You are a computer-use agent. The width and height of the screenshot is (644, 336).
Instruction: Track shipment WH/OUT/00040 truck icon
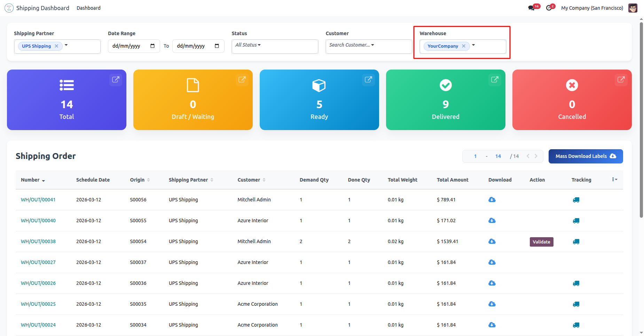(576, 221)
